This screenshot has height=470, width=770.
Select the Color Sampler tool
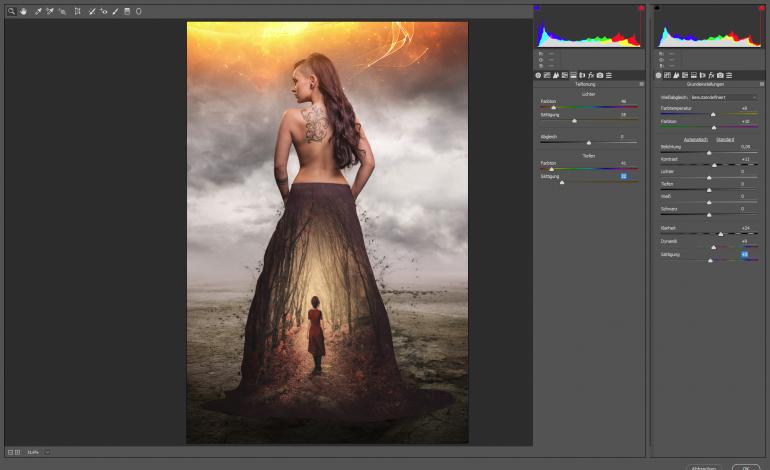click(x=50, y=11)
